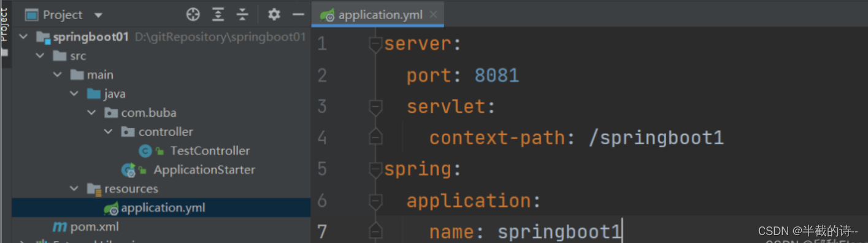Viewport: 868px width, 243px height.
Task: Click the Select Opened File locate icon
Action: 193,15
